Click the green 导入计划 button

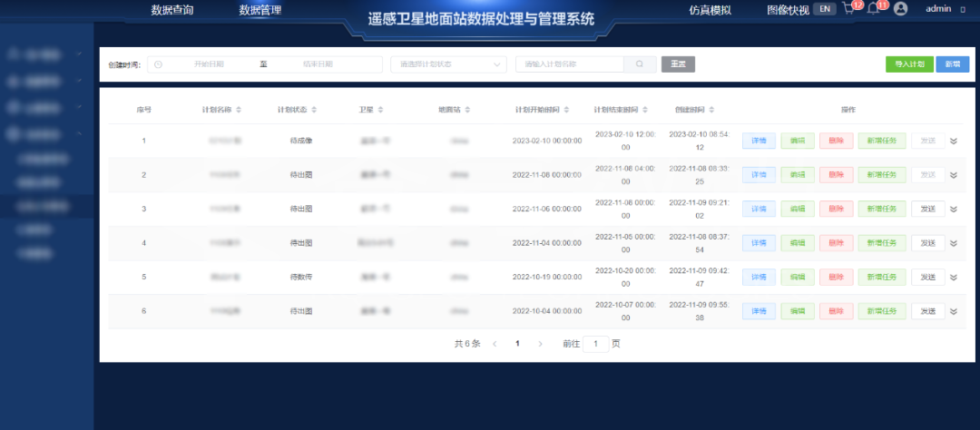(909, 64)
